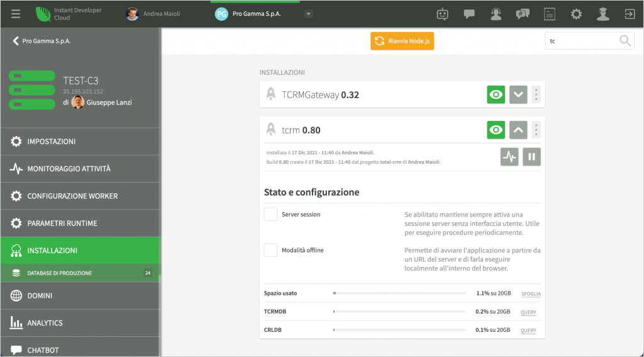This screenshot has width=644, height=357.
Task: Open DOMINI sidebar section
Action: coord(80,296)
